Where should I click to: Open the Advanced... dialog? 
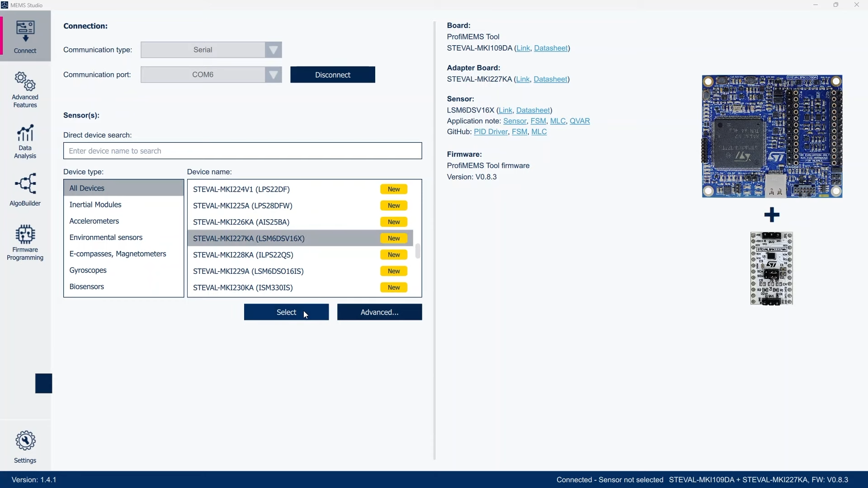coord(379,312)
